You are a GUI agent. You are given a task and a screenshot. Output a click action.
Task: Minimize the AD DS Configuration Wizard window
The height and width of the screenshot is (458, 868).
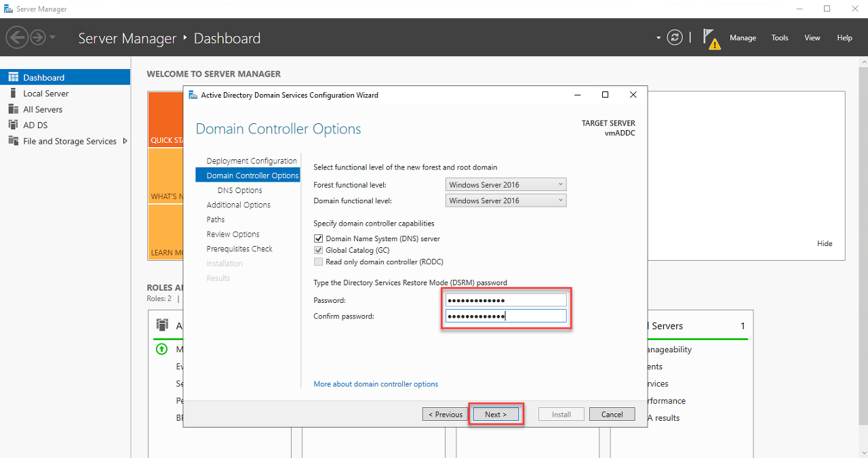point(578,95)
